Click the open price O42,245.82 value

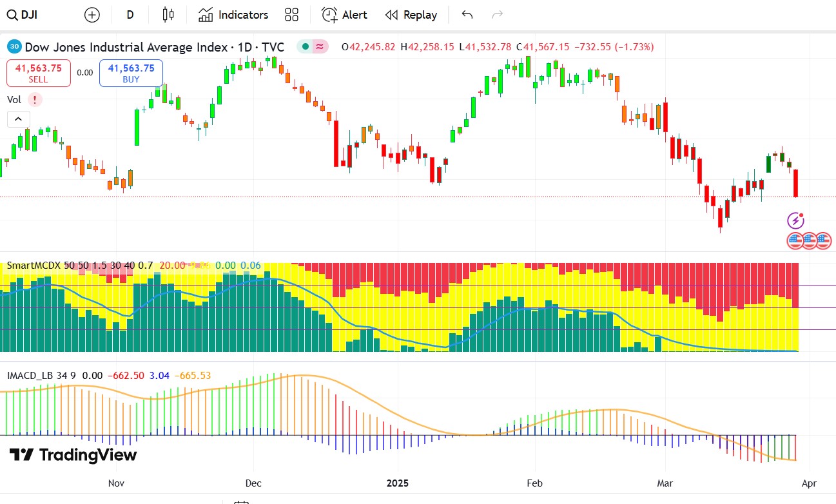pos(368,47)
